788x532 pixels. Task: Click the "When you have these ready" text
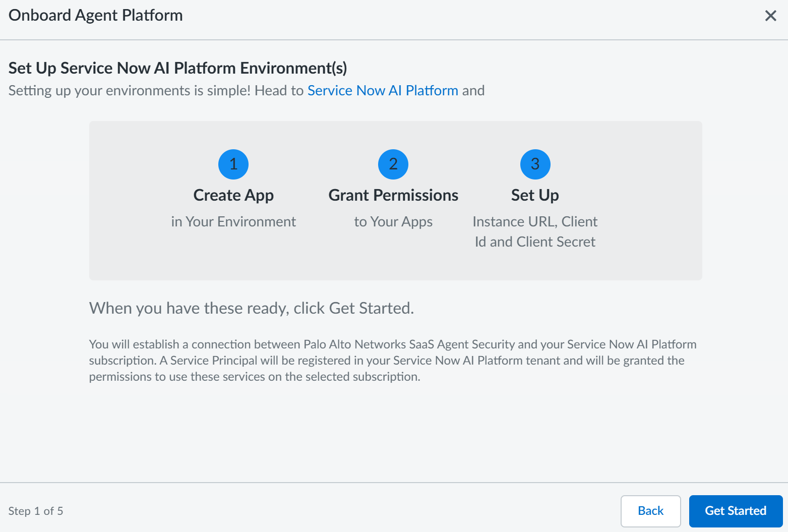tap(251, 308)
